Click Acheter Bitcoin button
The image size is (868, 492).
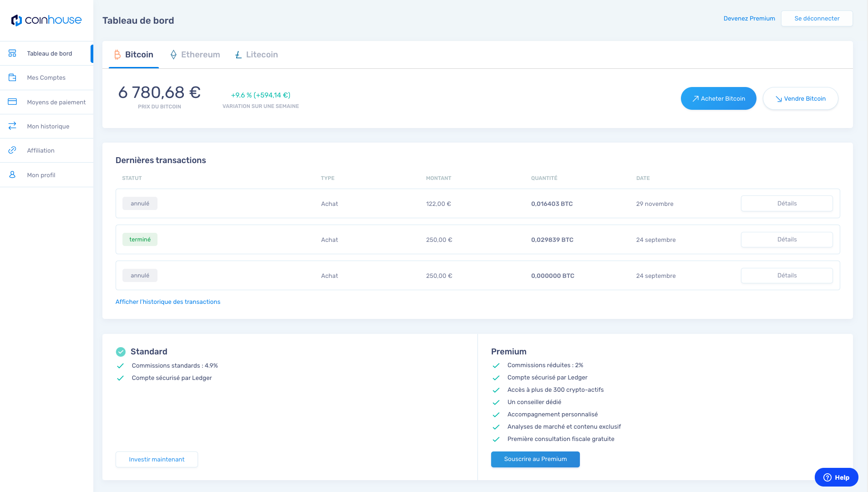(x=718, y=98)
